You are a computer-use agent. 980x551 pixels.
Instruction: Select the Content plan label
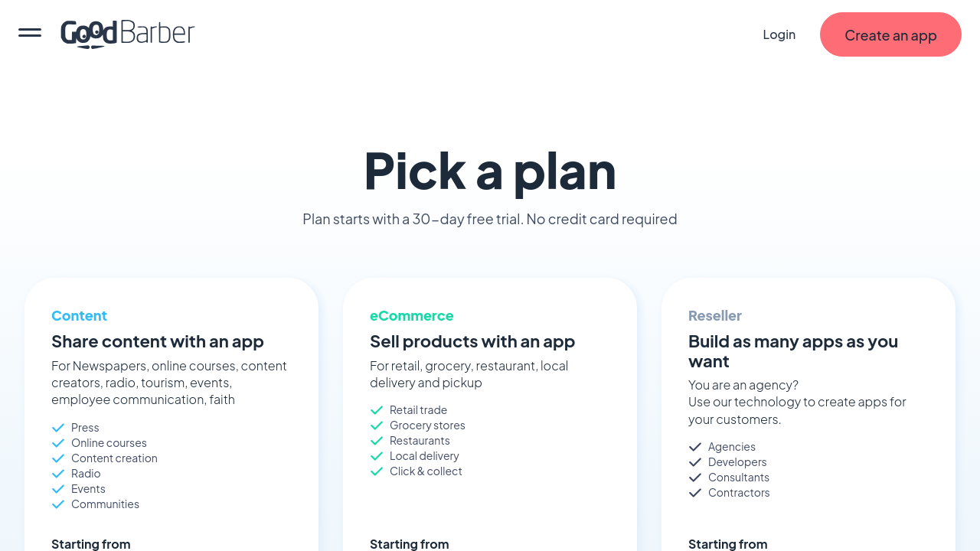[x=79, y=315]
